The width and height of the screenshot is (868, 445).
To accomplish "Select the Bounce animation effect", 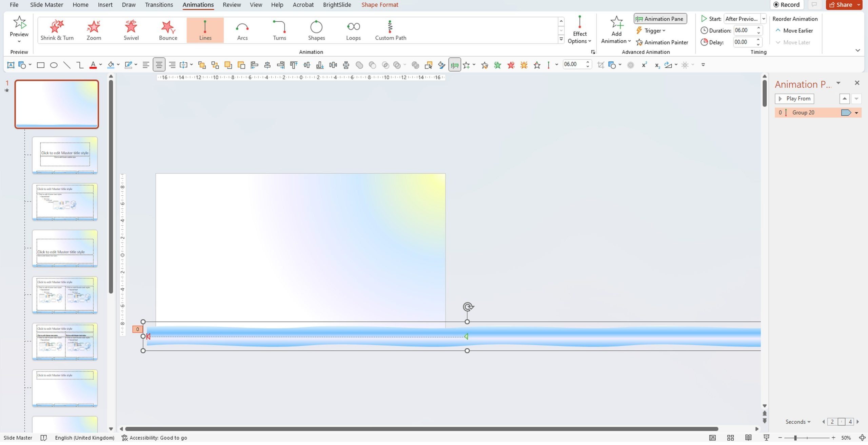I will point(168,28).
